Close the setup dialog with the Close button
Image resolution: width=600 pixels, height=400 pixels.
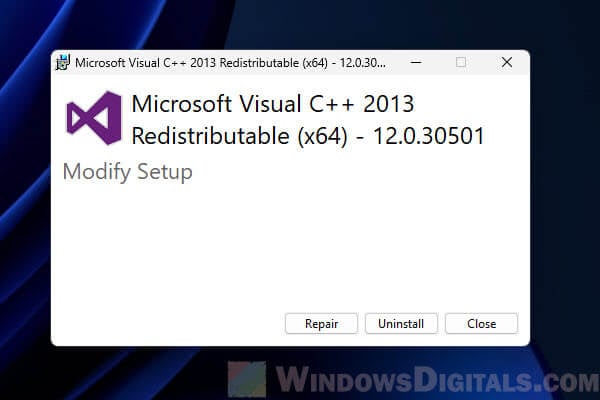[x=481, y=324]
